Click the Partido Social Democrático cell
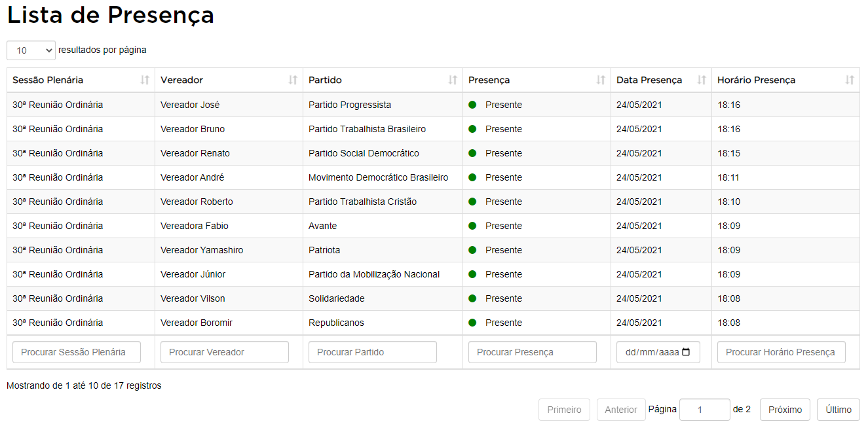This screenshot has height=426, width=868. click(x=383, y=153)
